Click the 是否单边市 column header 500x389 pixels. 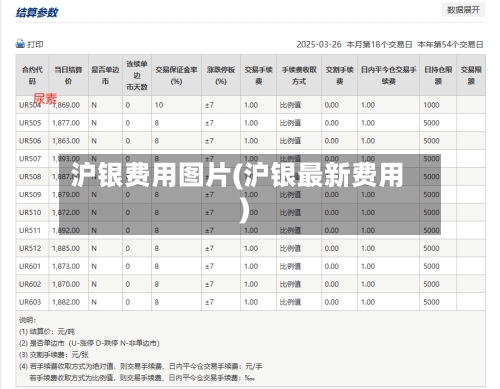[105, 75]
